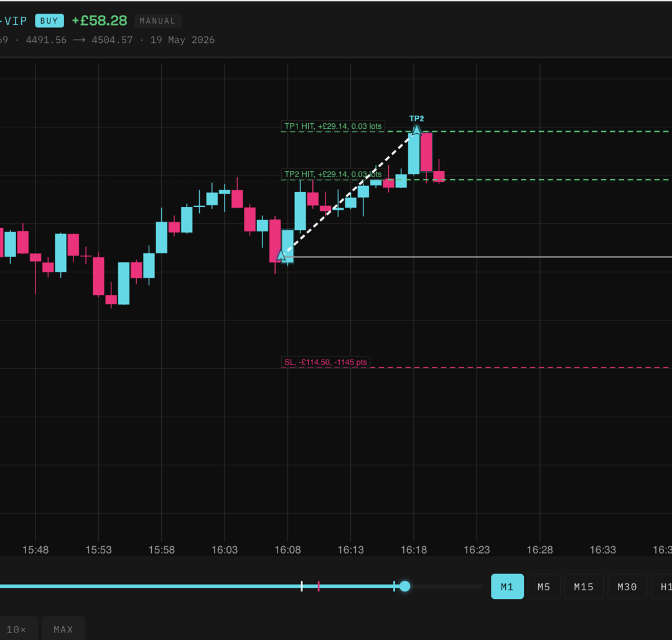Screen dimensions: 672x640
Task: Click the TP1 HIT, +£29.14 label
Action: click(333, 126)
